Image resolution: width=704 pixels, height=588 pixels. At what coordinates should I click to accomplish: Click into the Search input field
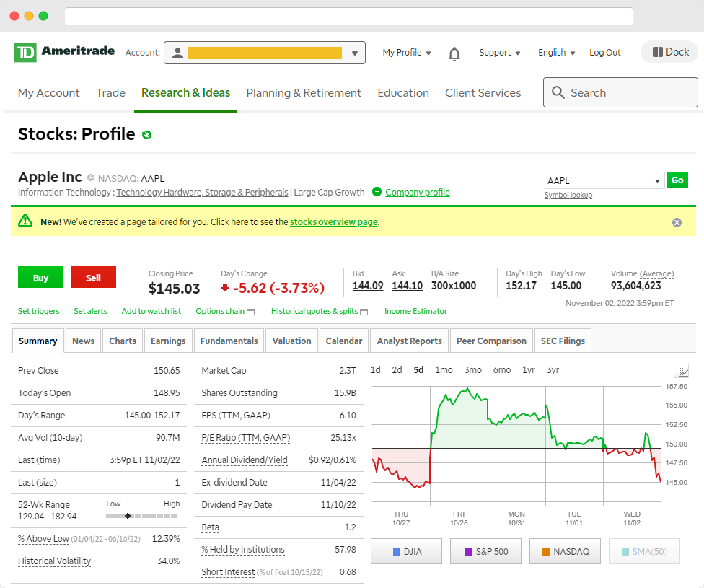pos(620,92)
